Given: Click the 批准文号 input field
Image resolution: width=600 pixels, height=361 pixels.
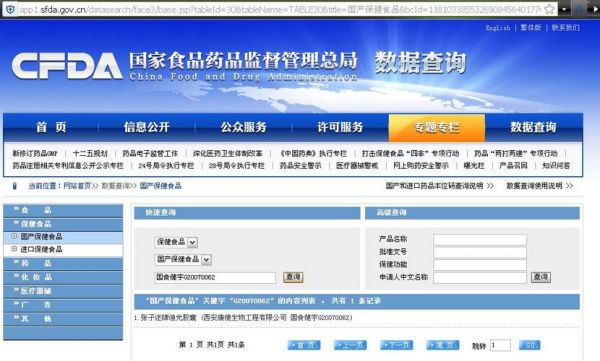Looking at the screenshot, I should 480,252.
